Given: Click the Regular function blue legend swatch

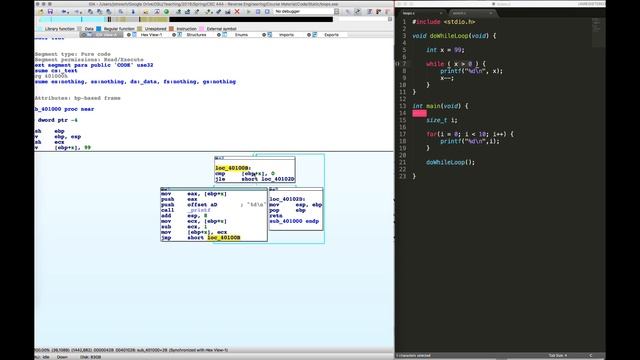Looking at the screenshot, I should [x=99, y=29].
